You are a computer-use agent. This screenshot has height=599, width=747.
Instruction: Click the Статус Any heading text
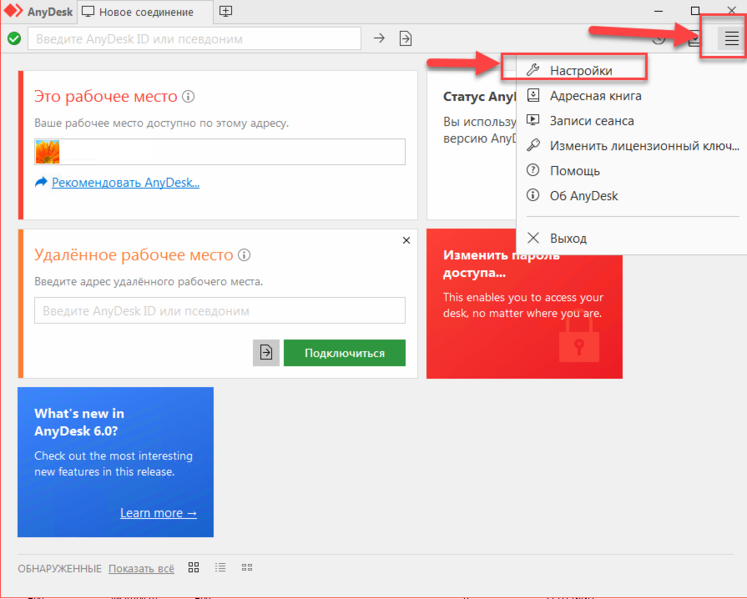pos(479,97)
